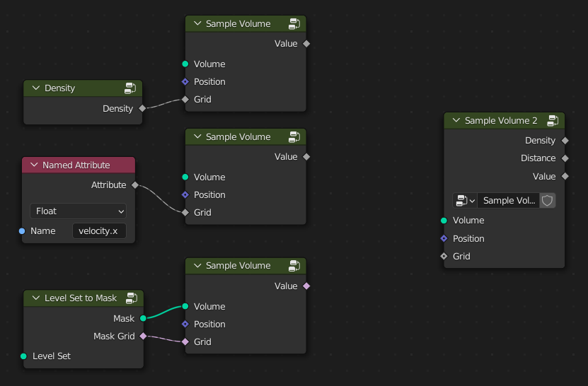
Task: Open the Float data type dropdown
Action: click(78, 211)
